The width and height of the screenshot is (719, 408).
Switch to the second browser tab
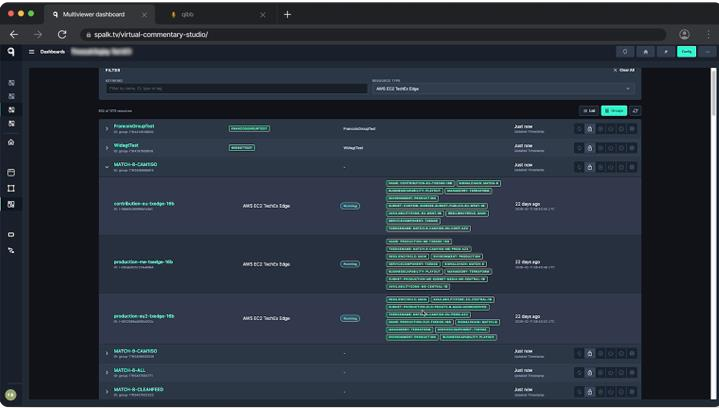218,15
